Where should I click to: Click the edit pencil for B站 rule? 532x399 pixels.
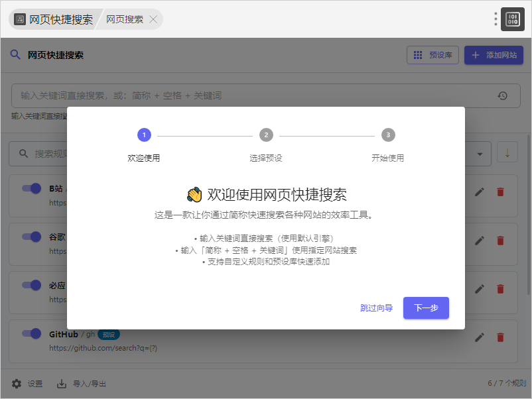[x=480, y=192]
